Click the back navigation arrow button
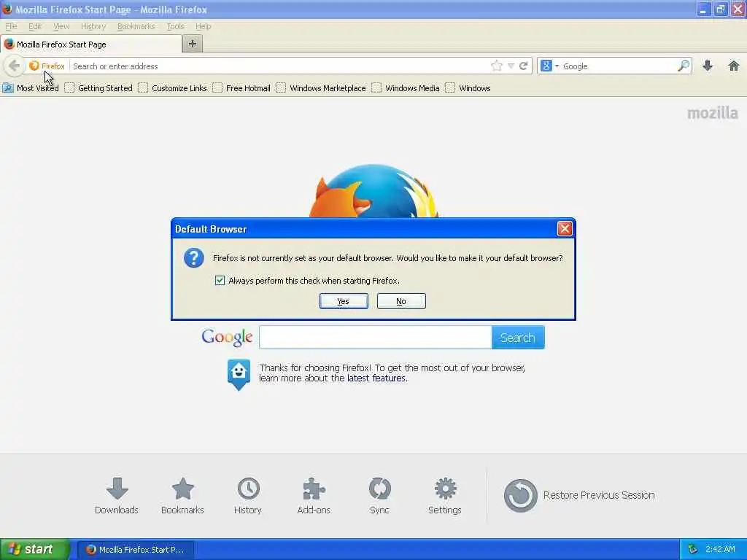 (15, 66)
